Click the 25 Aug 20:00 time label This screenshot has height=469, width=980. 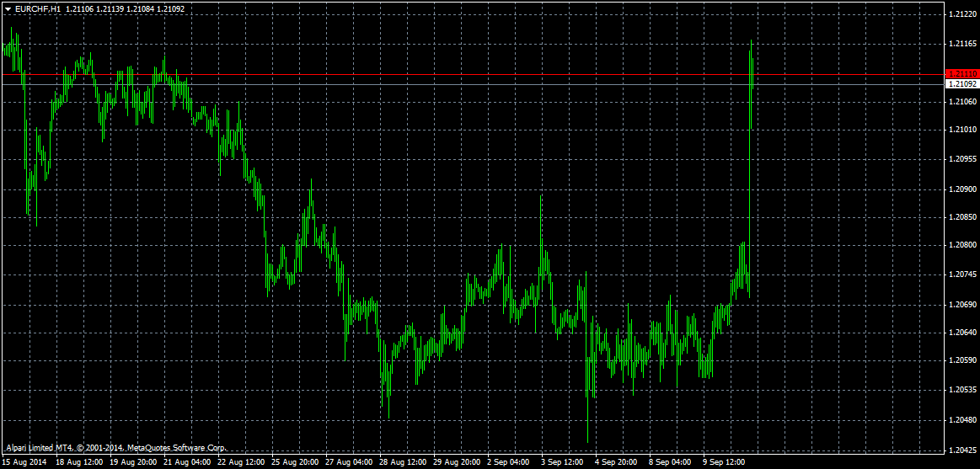click(295, 463)
